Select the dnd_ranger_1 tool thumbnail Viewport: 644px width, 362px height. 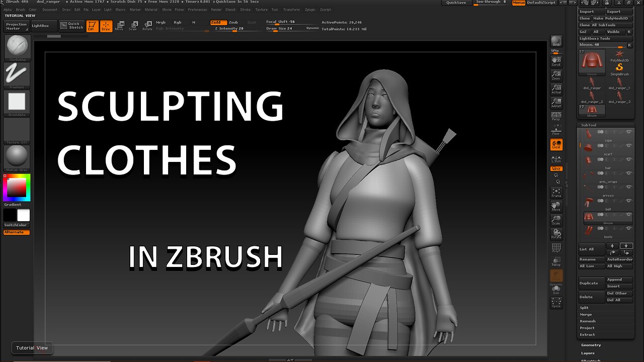pyautogui.click(x=619, y=84)
